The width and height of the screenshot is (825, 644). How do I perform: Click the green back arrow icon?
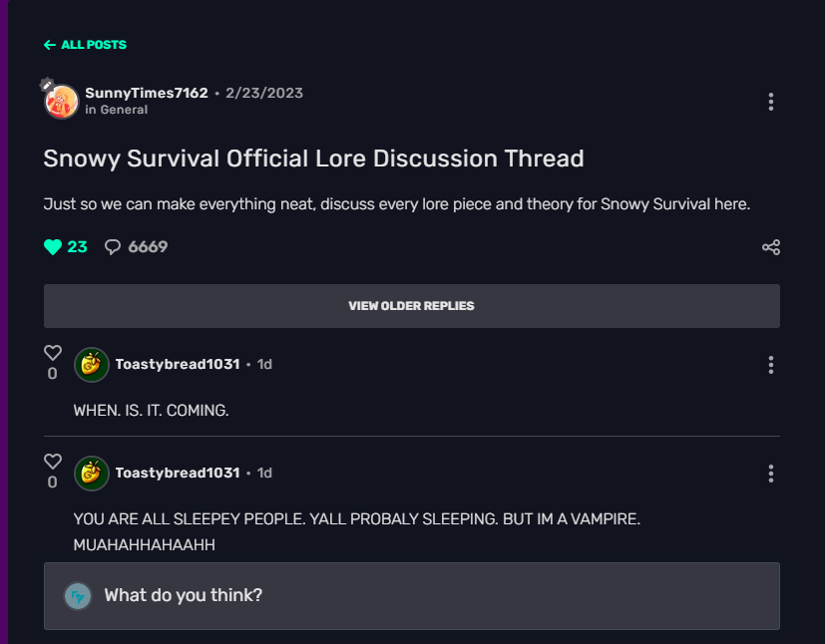(x=48, y=44)
